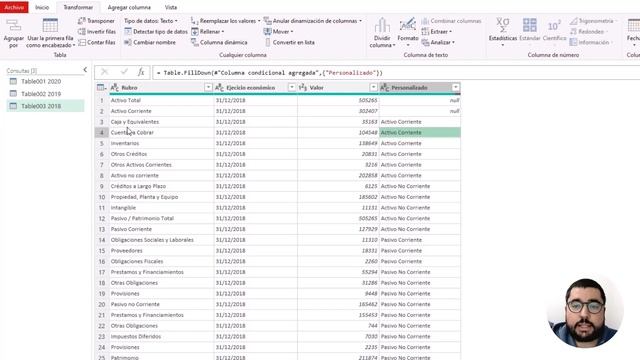This screenshot has width=640, height=360.
Task: Click Invertir filas
Action: 97,31
